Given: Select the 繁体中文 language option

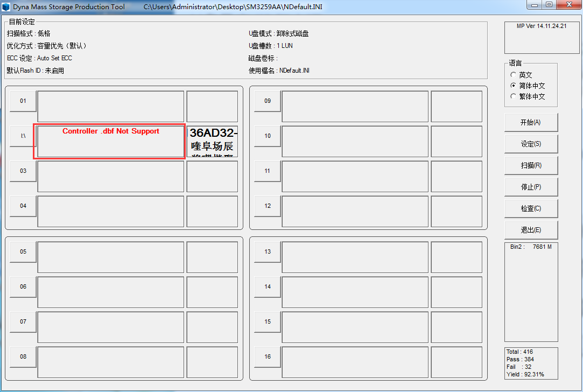Looking at the screenshot, I should coord(528,96).
